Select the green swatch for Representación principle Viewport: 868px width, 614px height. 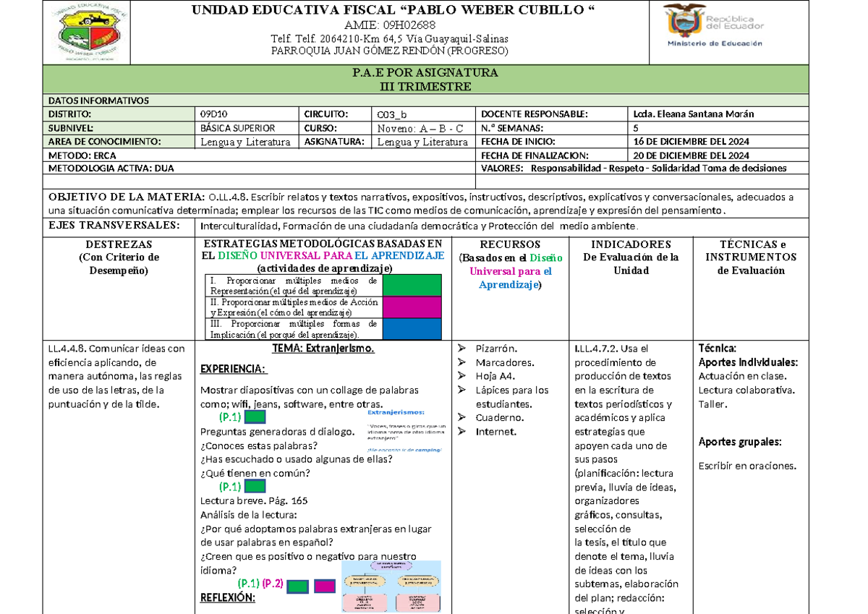tap(412, 285)
